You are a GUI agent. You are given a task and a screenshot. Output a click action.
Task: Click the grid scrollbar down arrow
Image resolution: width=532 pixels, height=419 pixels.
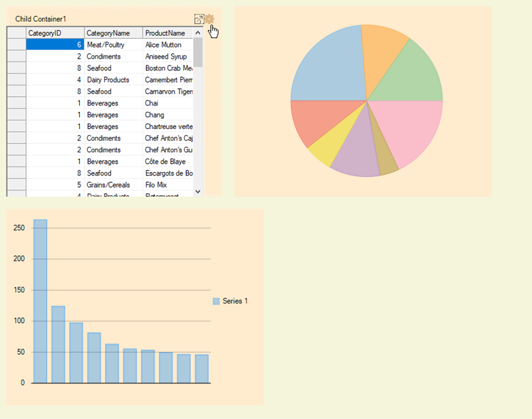point(198,192)
